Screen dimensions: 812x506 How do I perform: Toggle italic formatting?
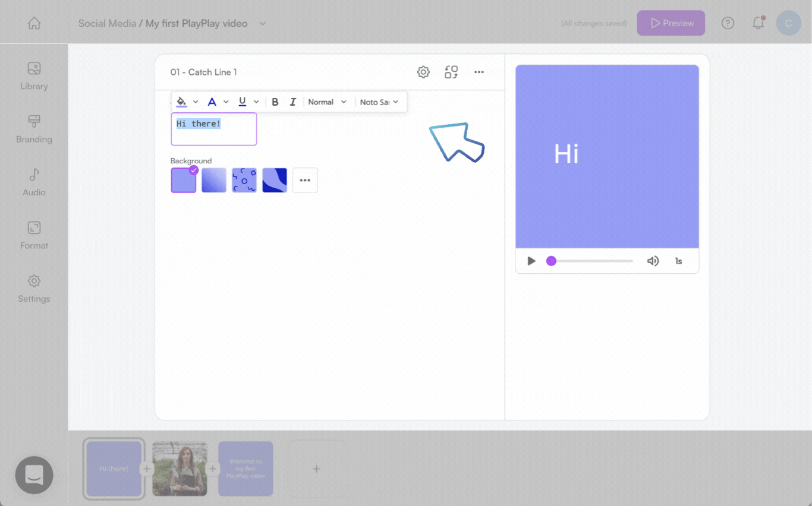pyautogui.click(x=292, y=102)
